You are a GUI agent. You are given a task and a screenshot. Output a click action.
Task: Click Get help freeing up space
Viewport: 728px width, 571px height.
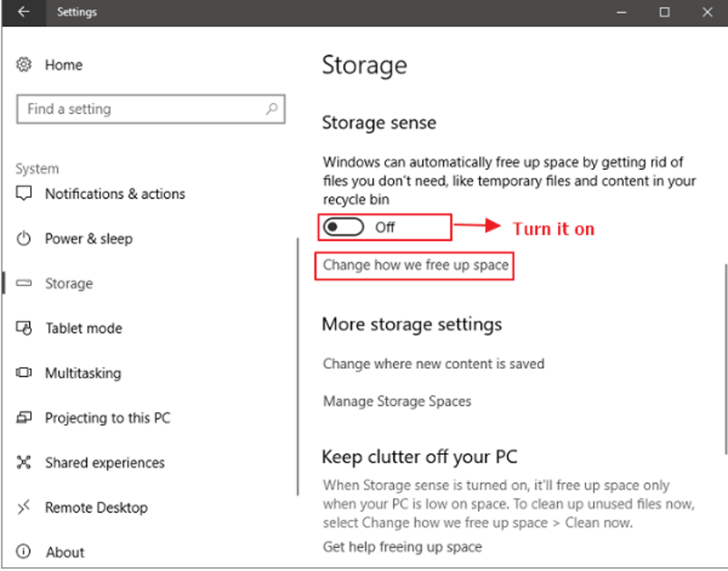click(402, 547)
